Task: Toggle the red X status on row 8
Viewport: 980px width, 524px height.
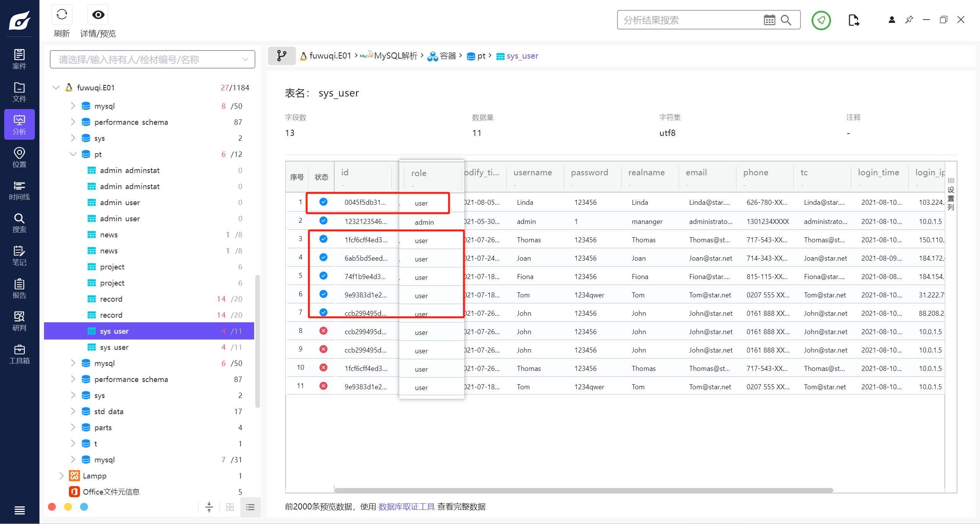Action: (x=323, y=331)
